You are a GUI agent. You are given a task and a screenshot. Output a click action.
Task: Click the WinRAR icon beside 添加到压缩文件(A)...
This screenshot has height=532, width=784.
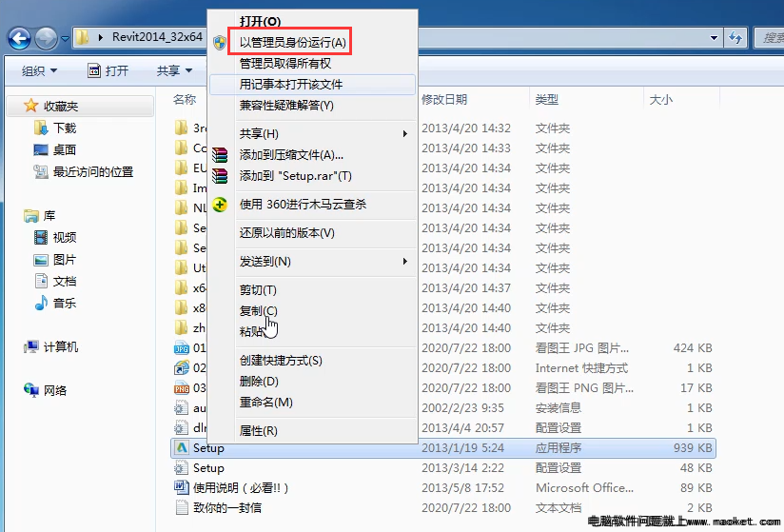tap(220, 155)
